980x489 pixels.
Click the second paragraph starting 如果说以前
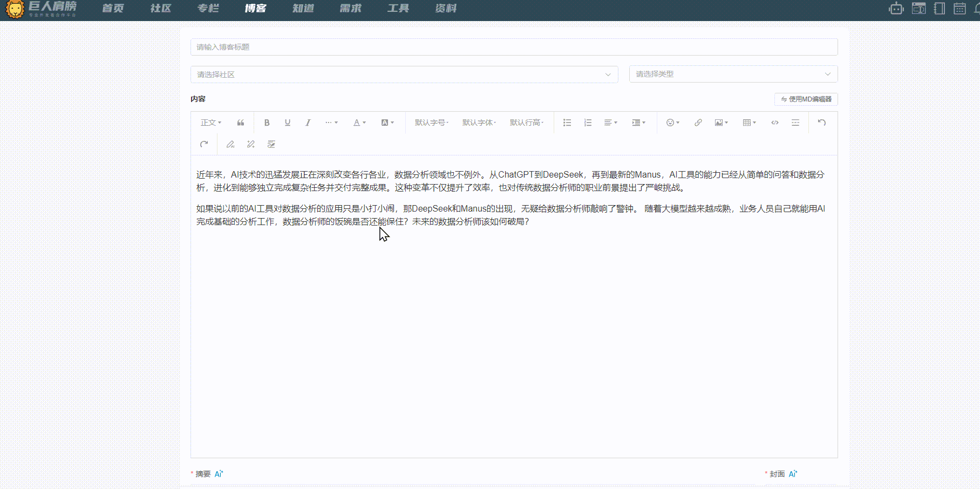coord(510,215)
